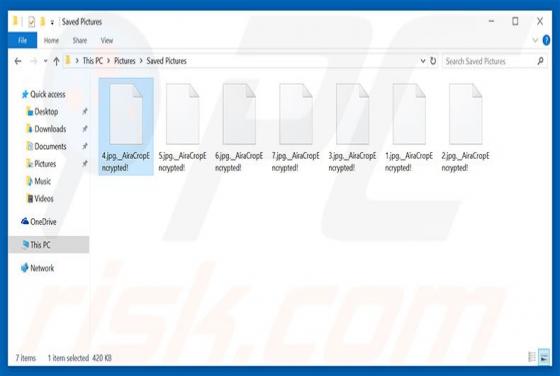This screenshot has width=560, height=376.
Task: Switch to the Home ribbon tab
Action: tap(51, 40)
